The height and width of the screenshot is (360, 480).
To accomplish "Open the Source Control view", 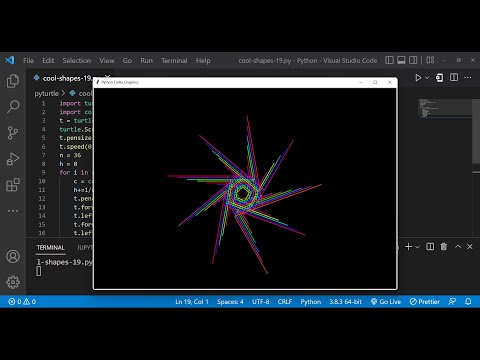I will 13,133.
